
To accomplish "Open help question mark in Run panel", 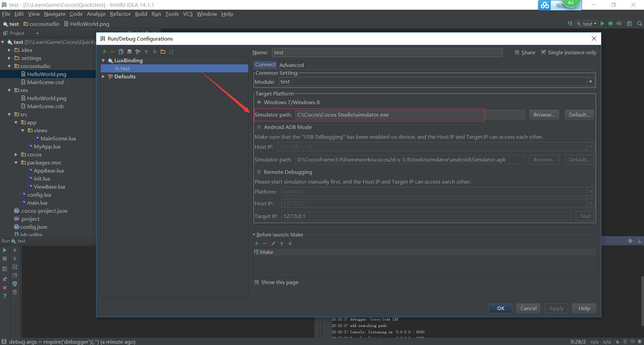I will point(5,296).
